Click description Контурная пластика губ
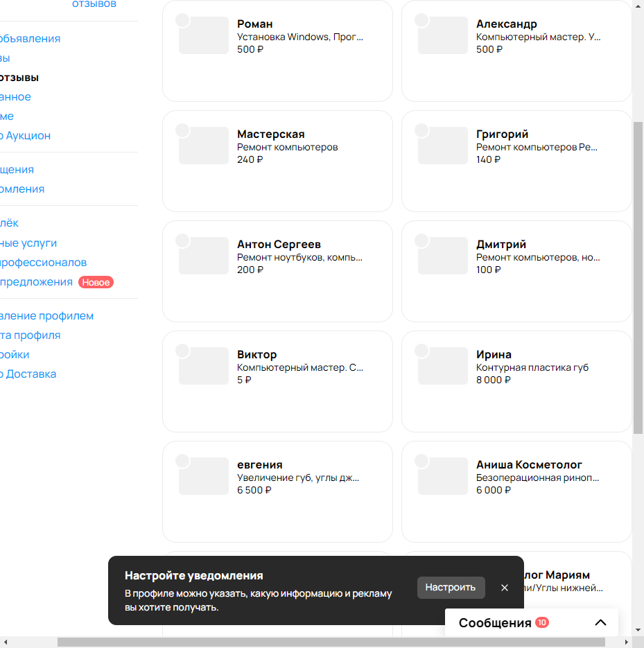This screenshot has height=648, width=644. coord(532,367)
